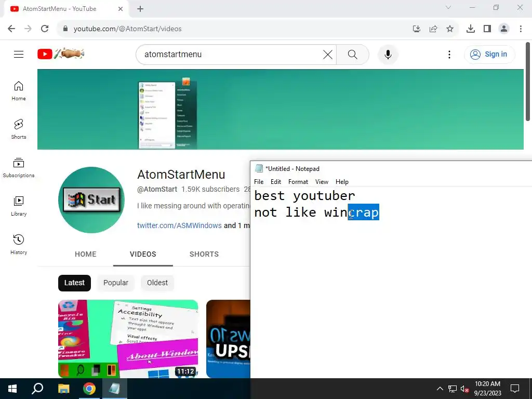Click the AtomStartMenu channel name heading

coord(181,175)
